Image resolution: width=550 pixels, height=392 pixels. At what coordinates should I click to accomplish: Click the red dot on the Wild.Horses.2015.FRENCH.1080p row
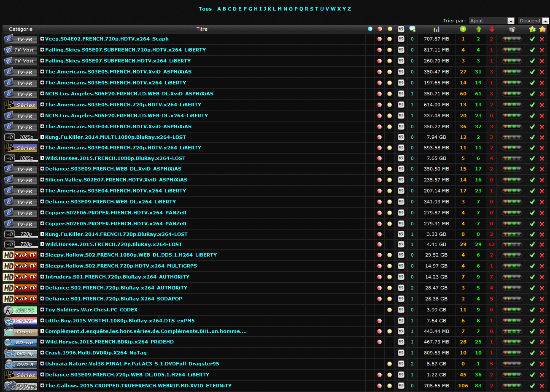tap(380, 158)
